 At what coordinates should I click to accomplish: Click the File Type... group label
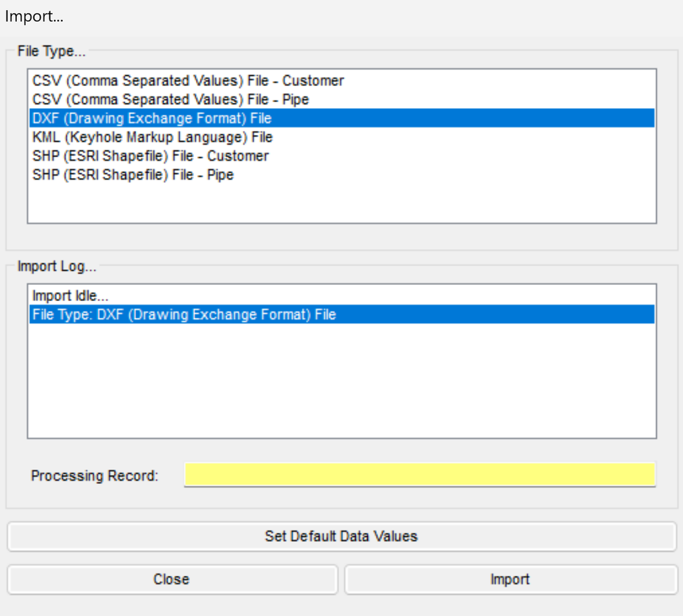(51, 51)
